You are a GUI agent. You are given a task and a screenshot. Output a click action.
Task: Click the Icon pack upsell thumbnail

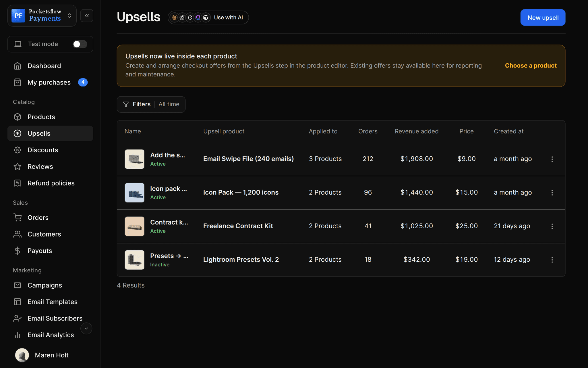(134, 193)
